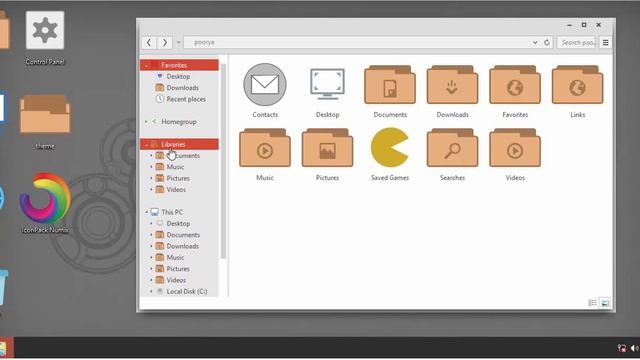
Task: Select the theme folder on desktop
Action: (45, 114)
